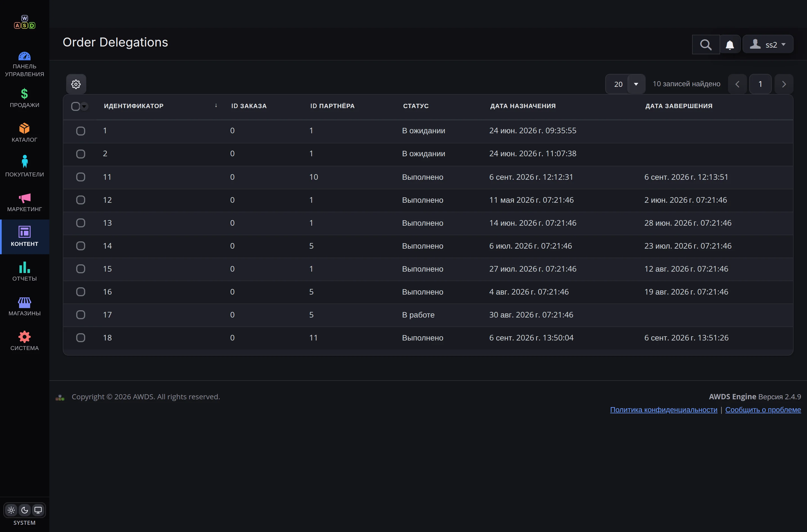Toggle the select-all header checkbox
The width and height of the screenshot is (807, 532).
click(x=75, y=106)
